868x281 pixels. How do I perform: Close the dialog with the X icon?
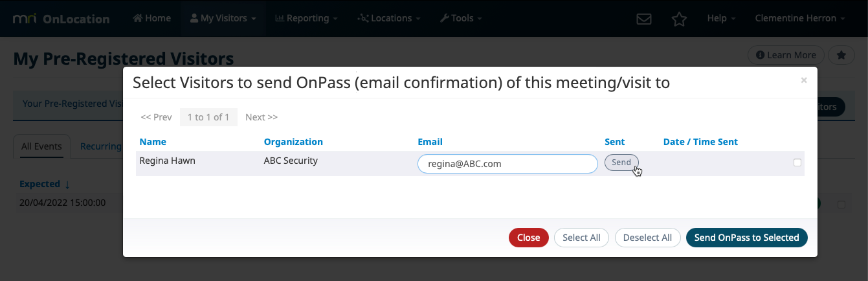pyautogui.click(x=804, y=80)
